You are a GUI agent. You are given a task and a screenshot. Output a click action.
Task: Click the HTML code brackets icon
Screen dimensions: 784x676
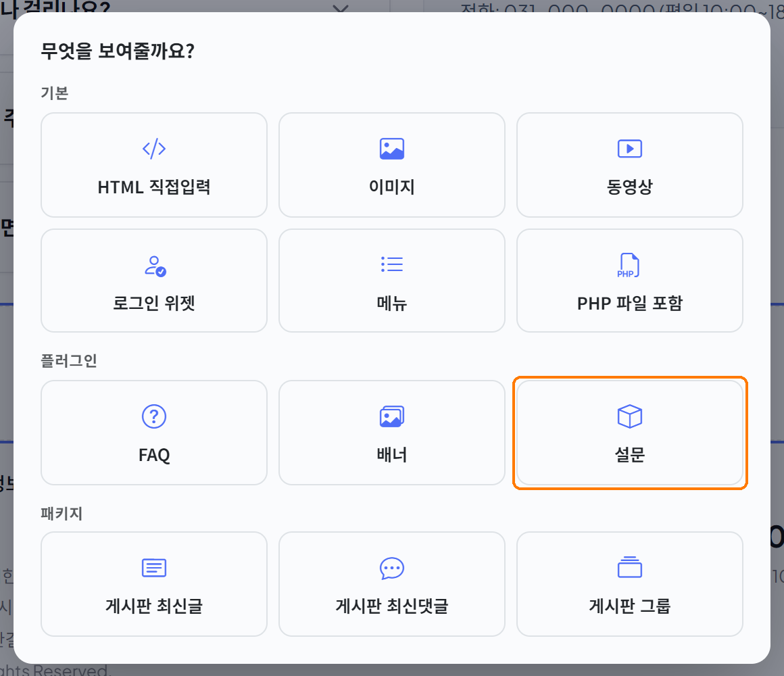(x=154, y=149)
